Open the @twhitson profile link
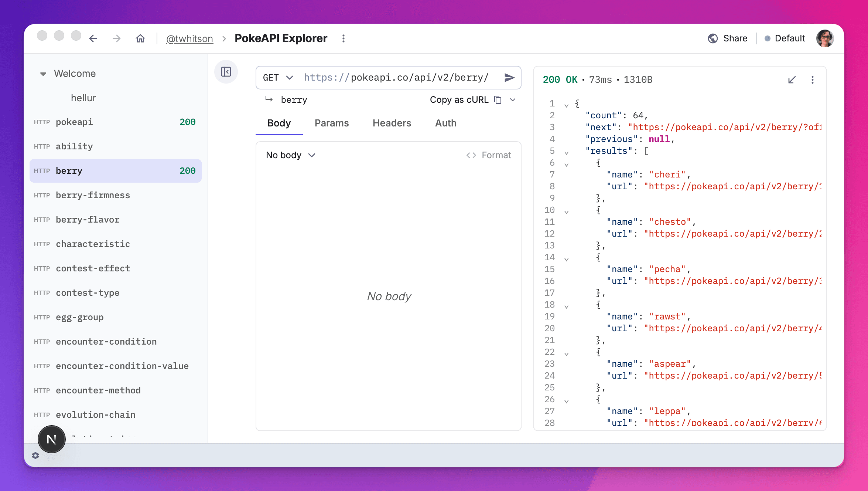The height and width of the screenshot is (491, 868). 189,38
